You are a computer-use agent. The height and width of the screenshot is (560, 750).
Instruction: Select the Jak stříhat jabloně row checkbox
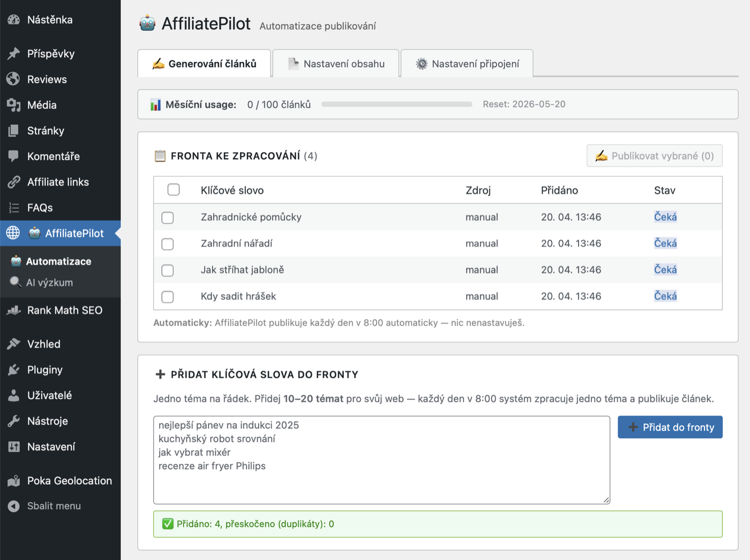pyautogui.click(x=168, y=270)
